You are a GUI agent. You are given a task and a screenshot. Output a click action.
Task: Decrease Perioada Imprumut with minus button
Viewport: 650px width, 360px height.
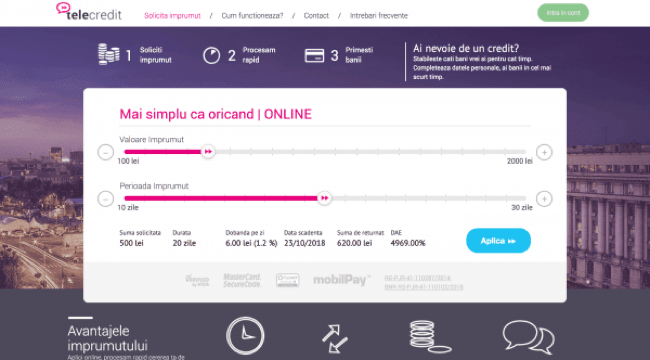click(106, 199)
